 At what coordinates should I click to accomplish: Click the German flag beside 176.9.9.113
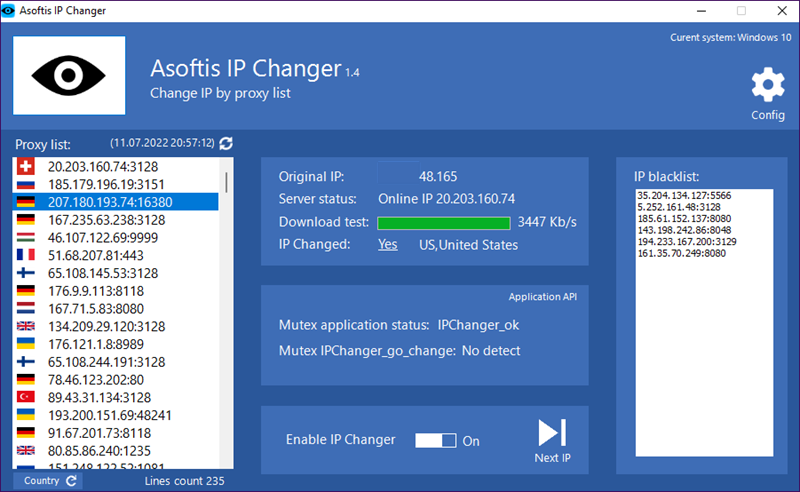point(26,290)
